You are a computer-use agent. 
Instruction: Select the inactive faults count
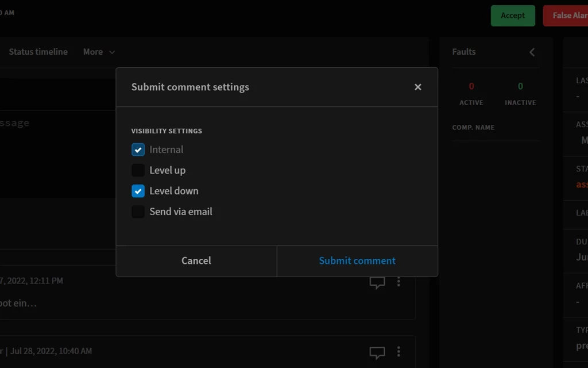(520, 86)
